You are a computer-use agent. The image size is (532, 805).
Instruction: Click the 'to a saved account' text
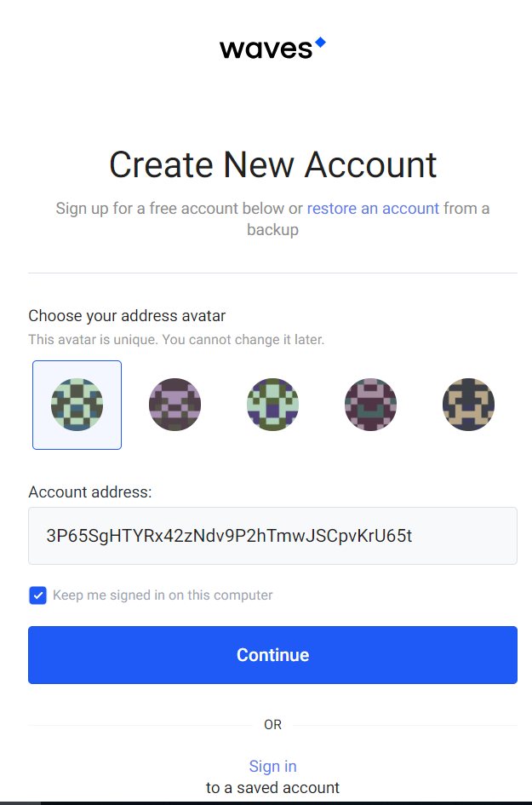(x=272, y=788)
